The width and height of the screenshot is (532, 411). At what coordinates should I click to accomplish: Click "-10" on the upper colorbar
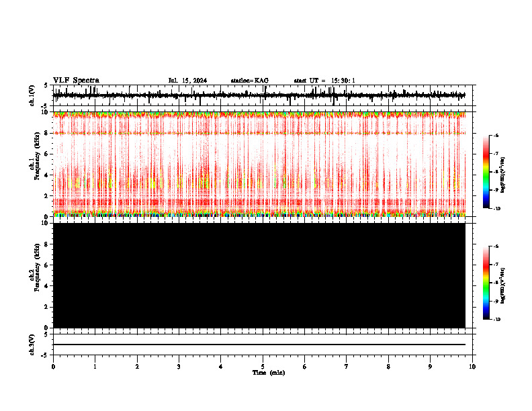(x=496, y=209)
